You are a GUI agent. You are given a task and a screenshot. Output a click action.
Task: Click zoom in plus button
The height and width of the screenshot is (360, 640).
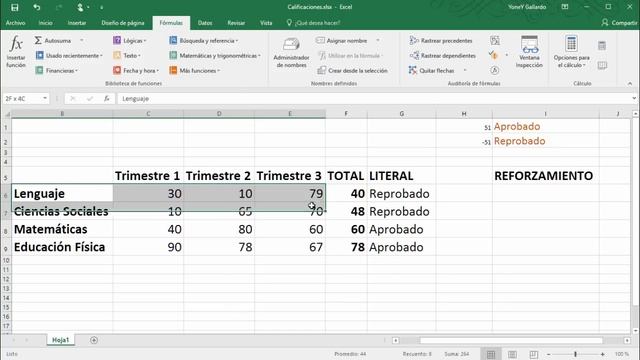(602, 354)
